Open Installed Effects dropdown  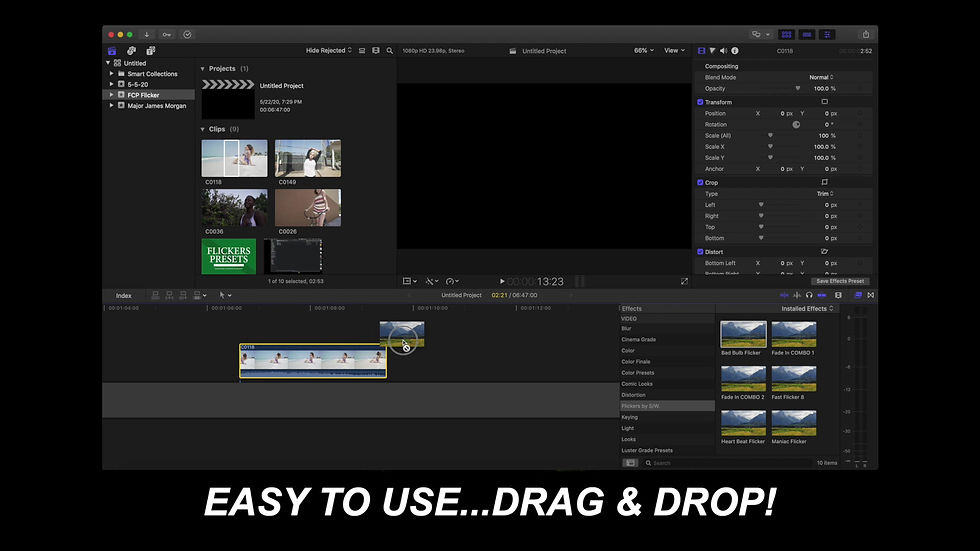tap(807, 309)
